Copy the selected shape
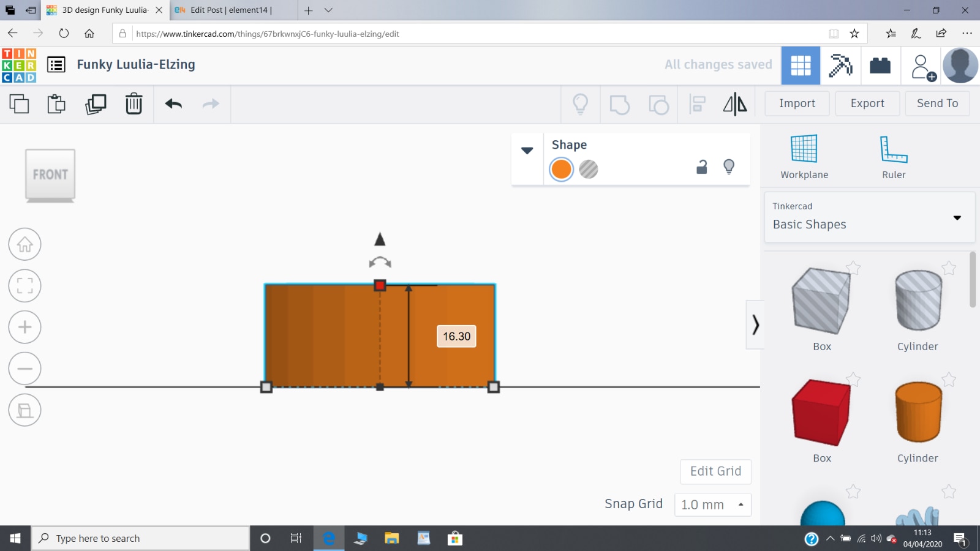This screenshot has width=980, height=551. pyautogui.click(x=19, y=103)
